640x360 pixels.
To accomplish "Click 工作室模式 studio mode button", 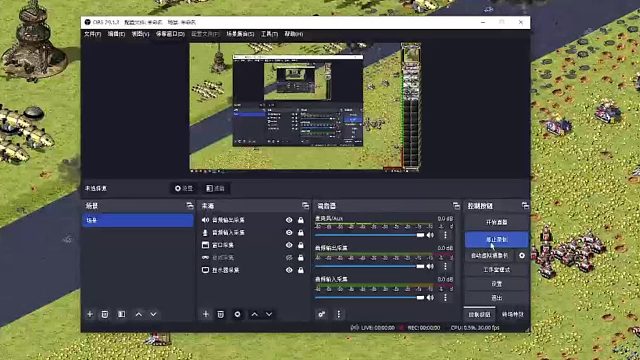I will click(x=496, y=270).
